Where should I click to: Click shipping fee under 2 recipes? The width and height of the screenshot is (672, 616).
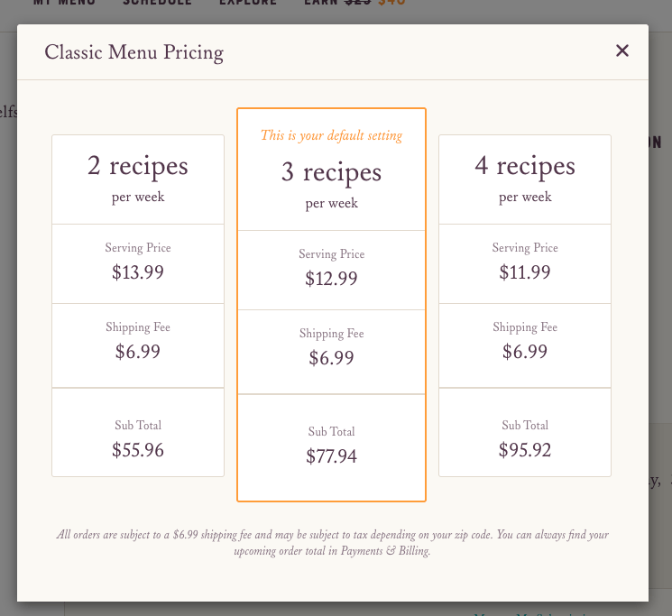tap(138, 345)
